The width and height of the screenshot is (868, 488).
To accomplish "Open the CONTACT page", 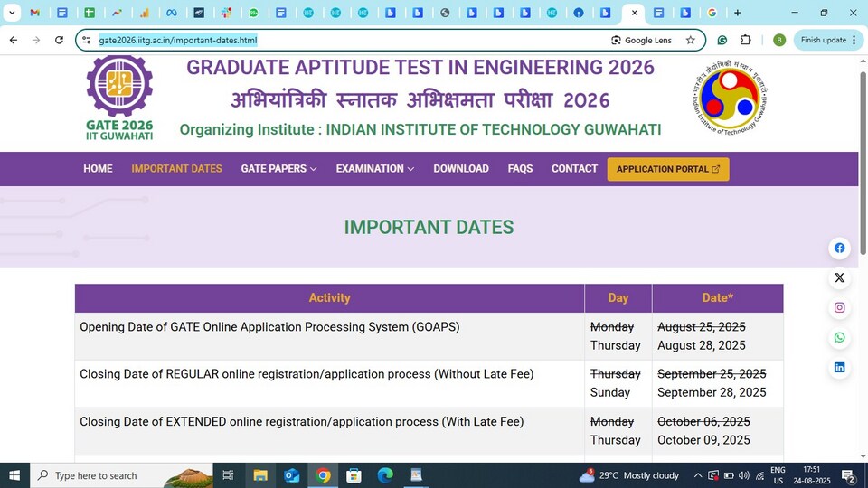I will pyautogui.click(x=575, y=169).
